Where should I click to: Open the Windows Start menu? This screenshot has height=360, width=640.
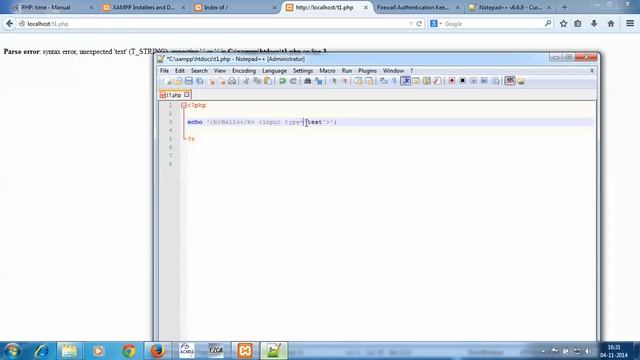click(12, 351)
